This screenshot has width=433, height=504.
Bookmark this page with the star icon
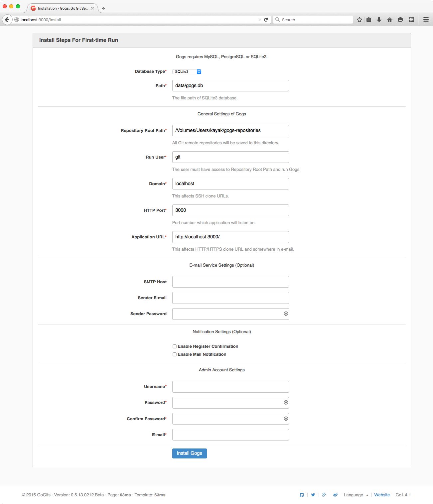(359, 20)
